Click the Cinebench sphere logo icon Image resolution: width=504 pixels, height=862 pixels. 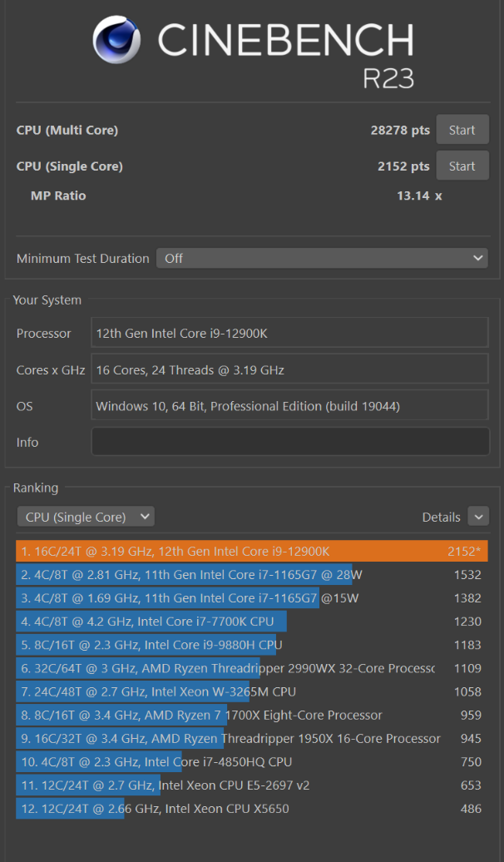click(x=116, y=39)
